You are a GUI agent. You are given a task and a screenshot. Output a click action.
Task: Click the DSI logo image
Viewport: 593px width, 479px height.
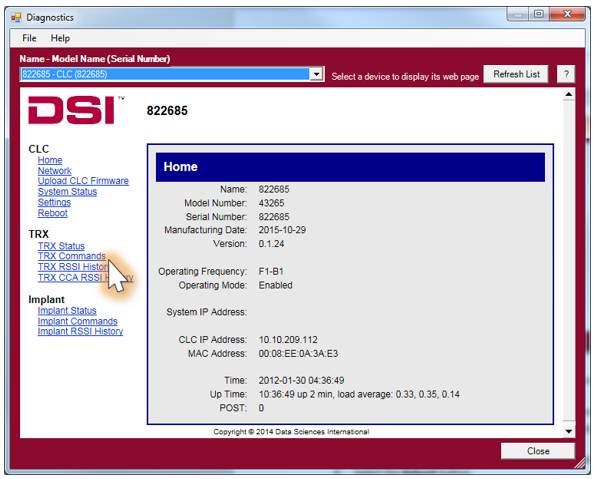tap(76, 110)
